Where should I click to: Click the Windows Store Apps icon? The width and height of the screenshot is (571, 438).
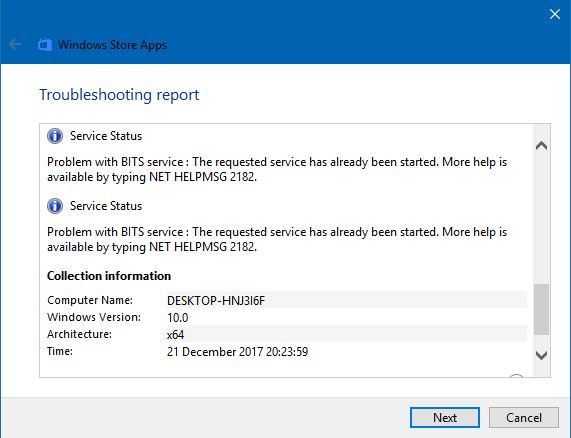[x=45, y=44]
